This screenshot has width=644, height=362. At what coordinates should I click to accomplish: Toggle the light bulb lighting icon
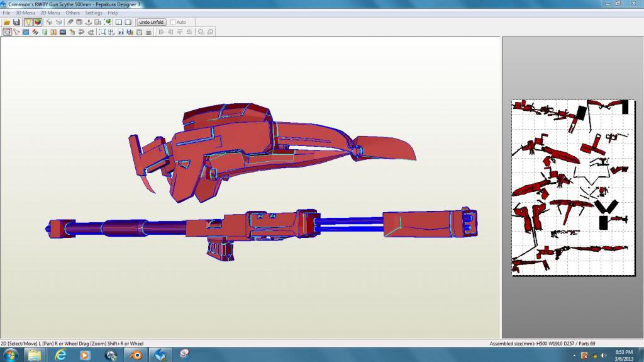point(28,22)
